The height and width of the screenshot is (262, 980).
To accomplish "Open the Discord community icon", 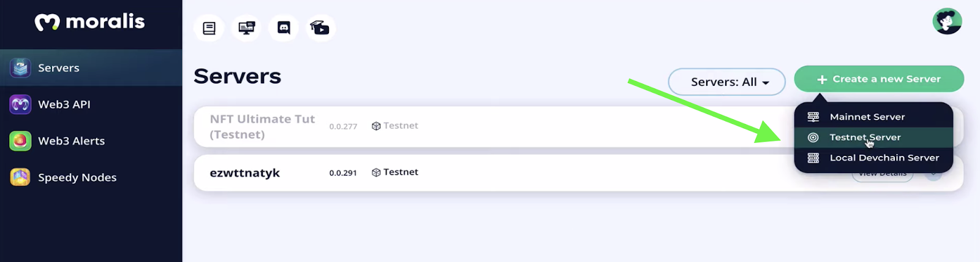I will click(284, 28).
